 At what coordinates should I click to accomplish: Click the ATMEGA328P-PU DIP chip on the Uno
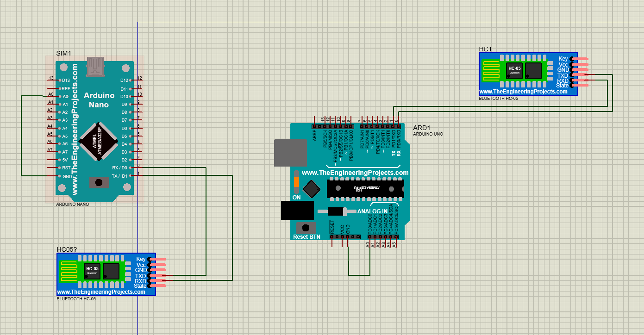pos(365,188)
